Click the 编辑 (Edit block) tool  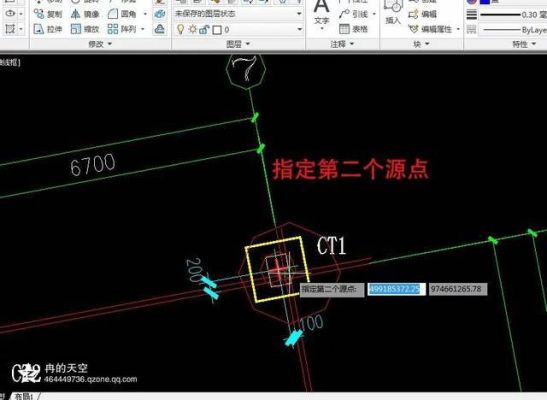tap(422, 14)
